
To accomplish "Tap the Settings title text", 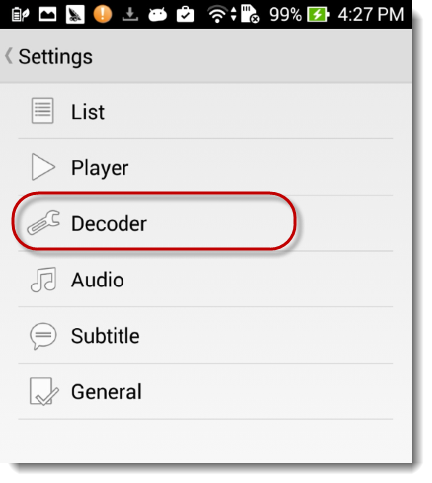I will [56, 57].
